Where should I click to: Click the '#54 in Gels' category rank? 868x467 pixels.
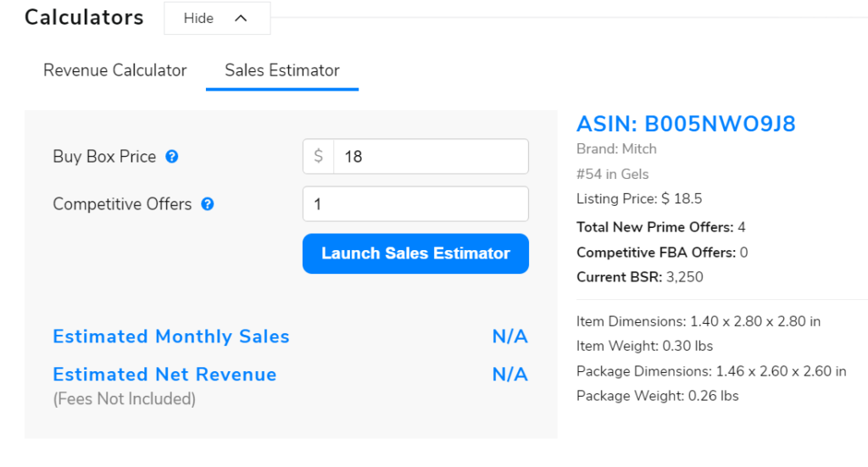click(612, 174)
